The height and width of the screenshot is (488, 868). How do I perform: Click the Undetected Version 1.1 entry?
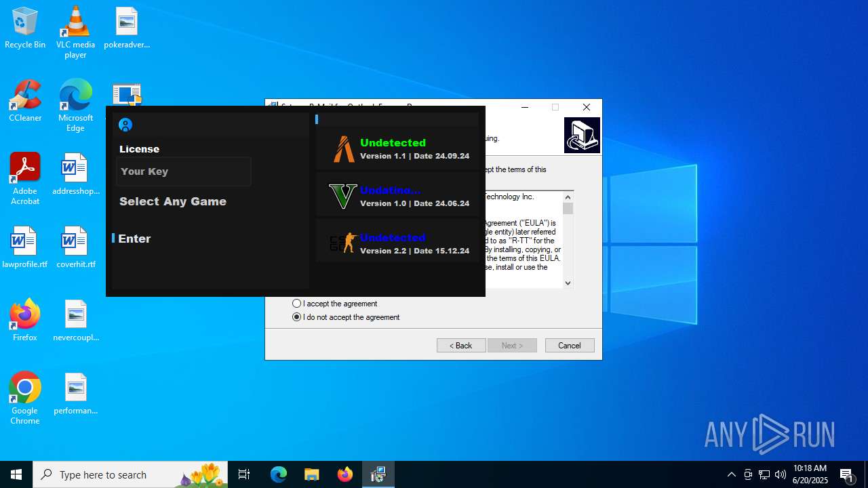point(397,148)
